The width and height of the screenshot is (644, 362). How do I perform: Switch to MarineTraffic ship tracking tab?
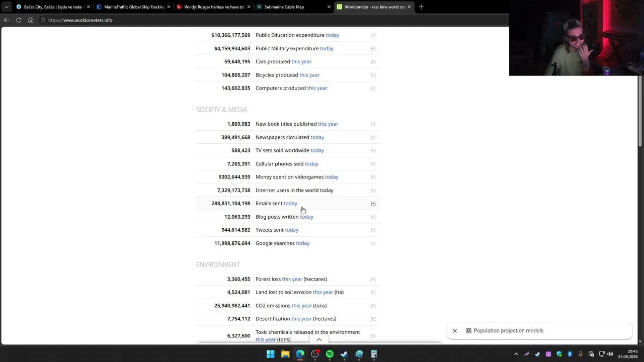pos(133,7)
